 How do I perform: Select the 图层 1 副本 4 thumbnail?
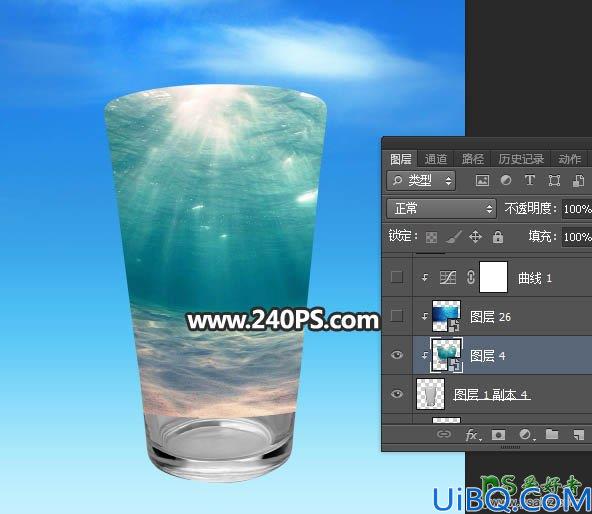tap(430, 394)
